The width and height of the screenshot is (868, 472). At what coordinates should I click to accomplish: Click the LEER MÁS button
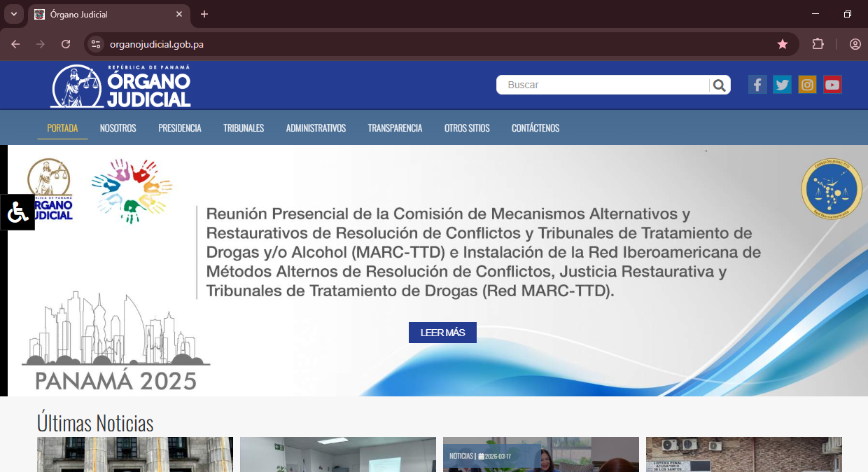[x=442, y=333]
